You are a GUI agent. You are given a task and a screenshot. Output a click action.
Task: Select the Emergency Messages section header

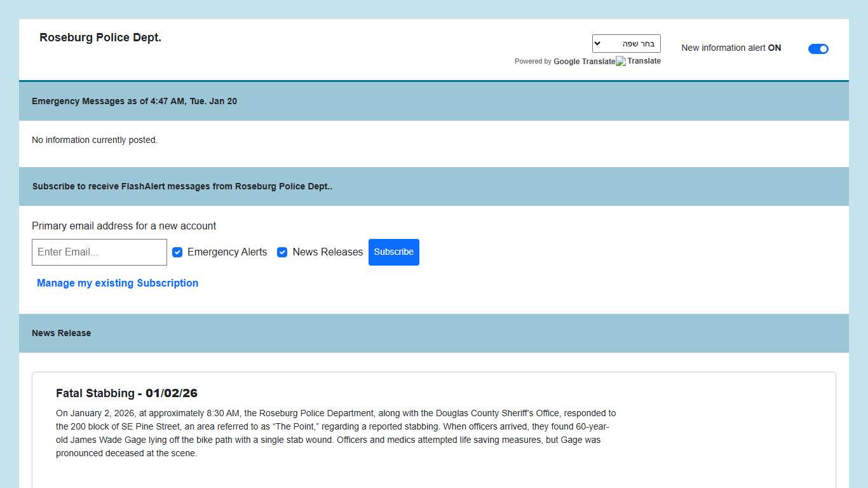[x=134, y=101]
